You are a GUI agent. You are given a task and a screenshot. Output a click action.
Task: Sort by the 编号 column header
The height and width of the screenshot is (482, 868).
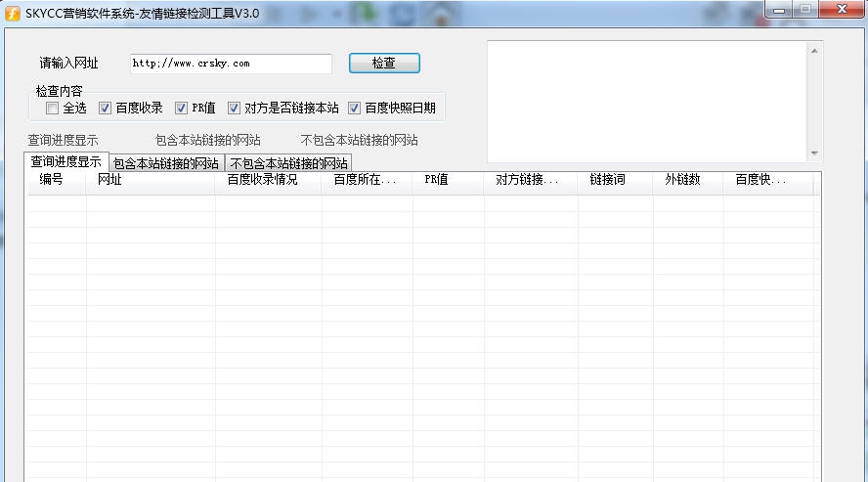click(x=52, y=180)
